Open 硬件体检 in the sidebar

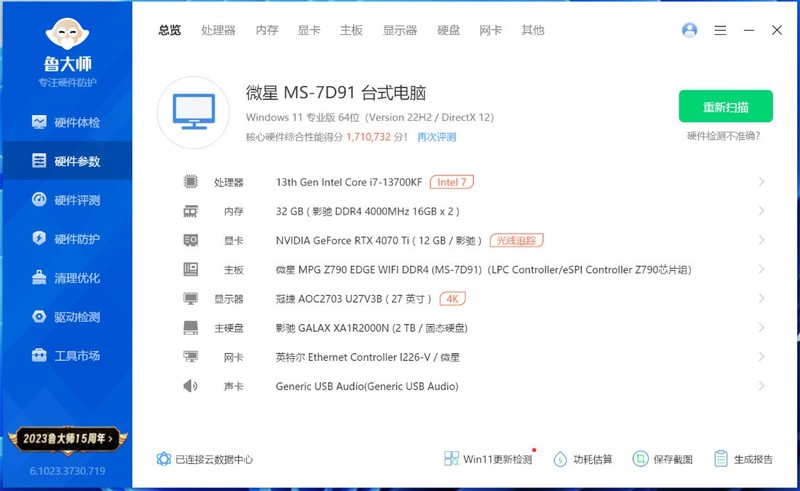click(x=66, y=122)
